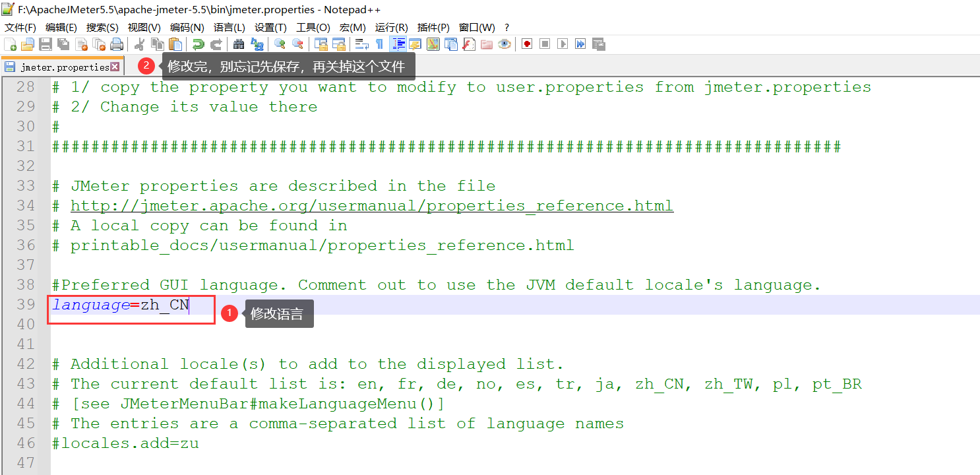The width and height of the screenshot is (980, 475).
Task: Expand the 语言(L) language menu
Action: click(230, 28)
